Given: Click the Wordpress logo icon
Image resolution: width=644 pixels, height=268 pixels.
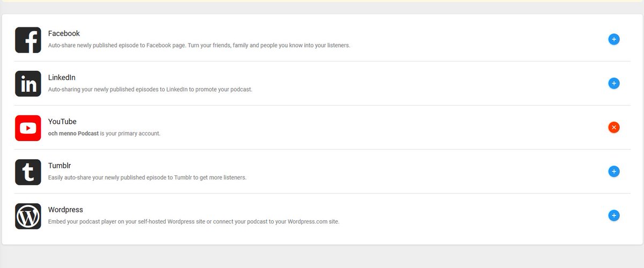Looking at the screenshot, I should point(28,216).
